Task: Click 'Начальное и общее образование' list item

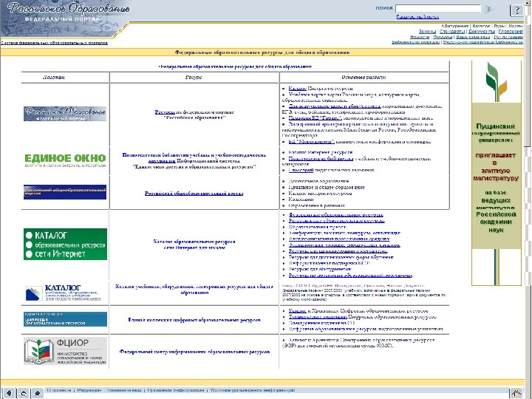Action: [327, 187]
